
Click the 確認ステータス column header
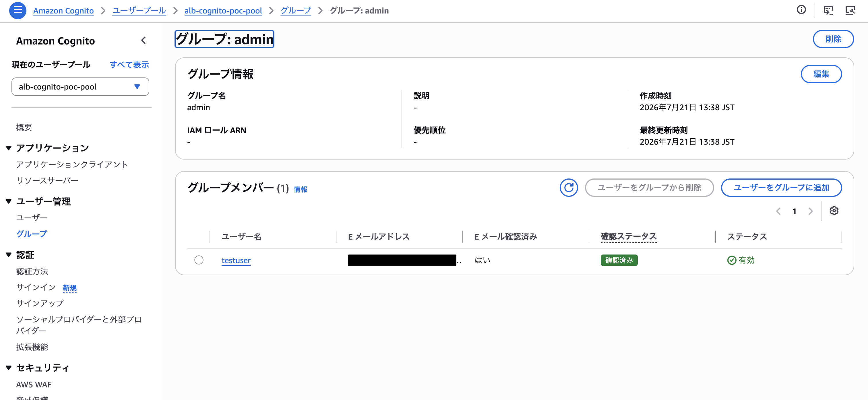tap(628, 236)
